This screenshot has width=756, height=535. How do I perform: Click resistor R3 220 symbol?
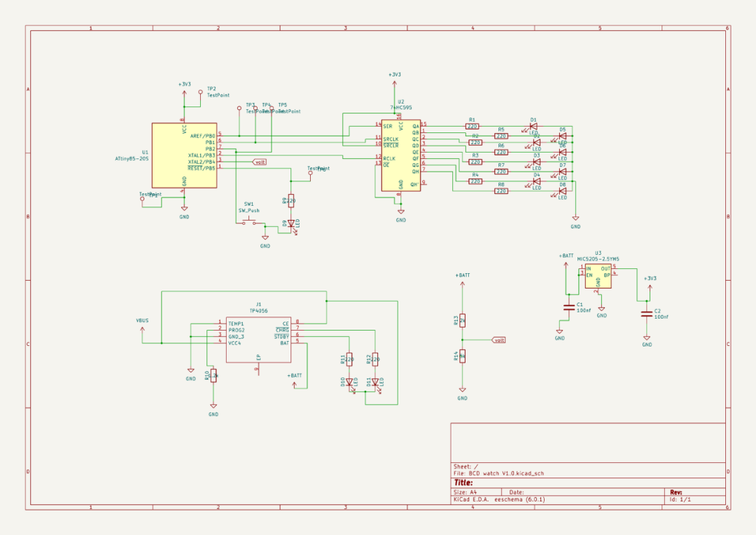point(475,162)
